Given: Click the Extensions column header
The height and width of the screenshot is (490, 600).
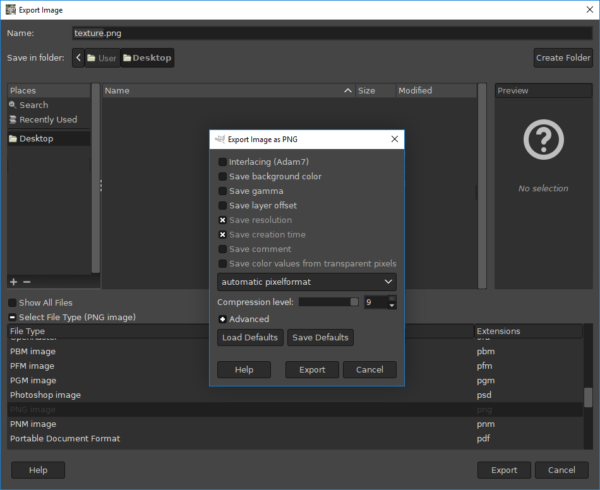Looking at the screenshot, I should [x=528, y=331].
